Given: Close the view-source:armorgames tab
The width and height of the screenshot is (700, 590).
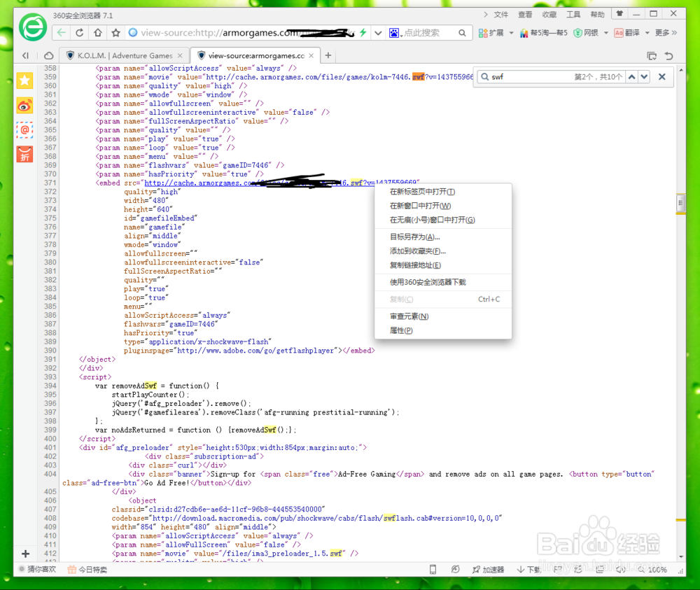Looking at the screenshot, I should [311, 55].
